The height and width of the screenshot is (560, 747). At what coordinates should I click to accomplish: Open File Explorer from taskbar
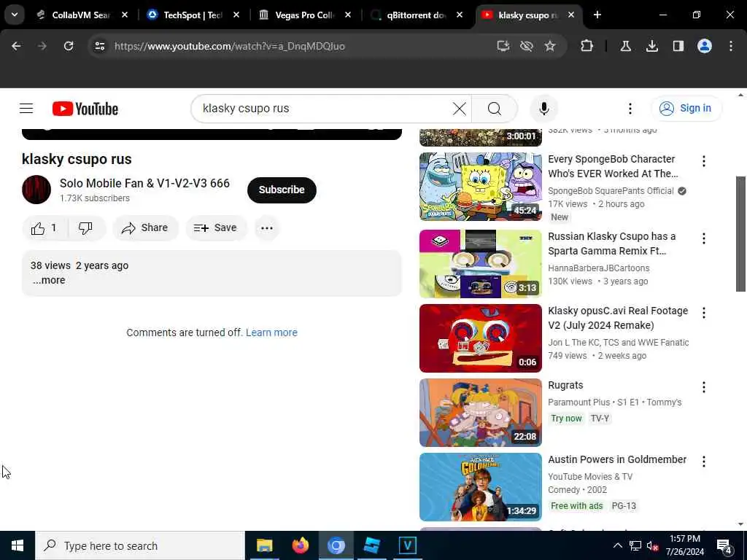pyautogui.click(x=264, y=545)
